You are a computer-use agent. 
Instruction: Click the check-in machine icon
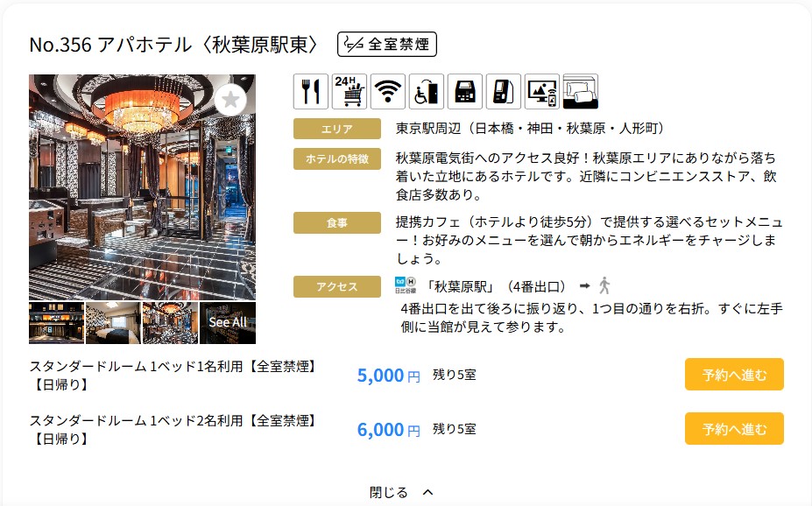(x=465, y=92)
